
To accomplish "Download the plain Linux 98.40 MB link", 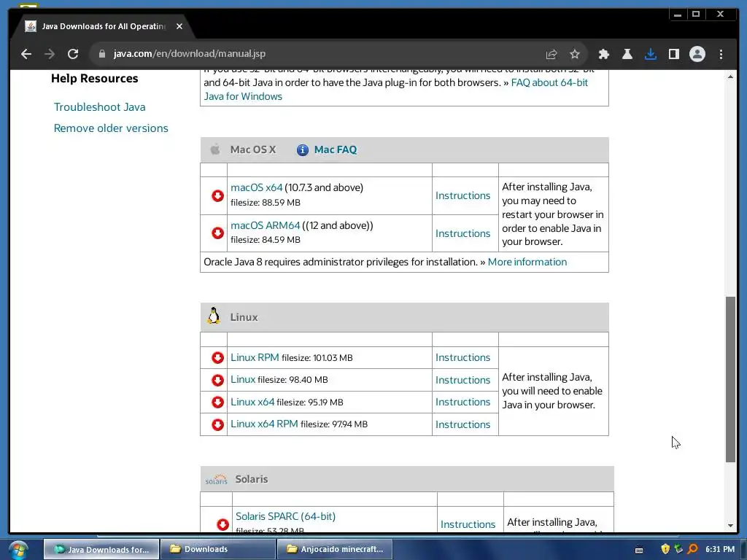I will pos(243,379).
